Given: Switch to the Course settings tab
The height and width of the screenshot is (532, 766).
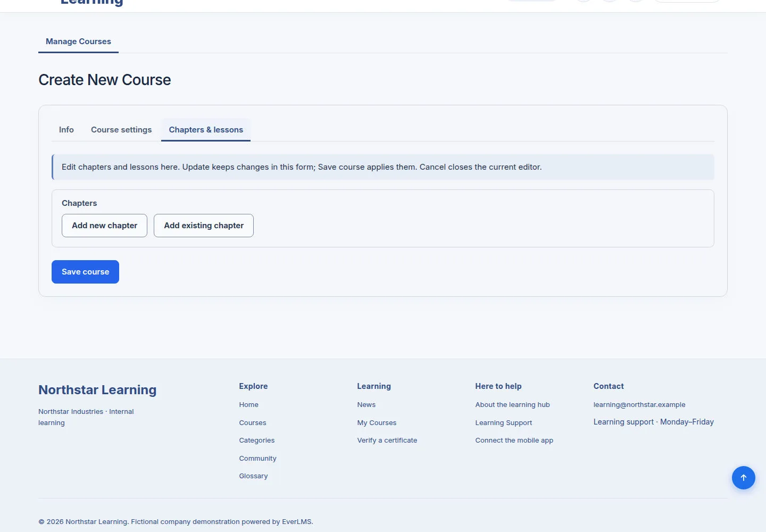Looking at the screenshot, I should (x=121, y=130).
